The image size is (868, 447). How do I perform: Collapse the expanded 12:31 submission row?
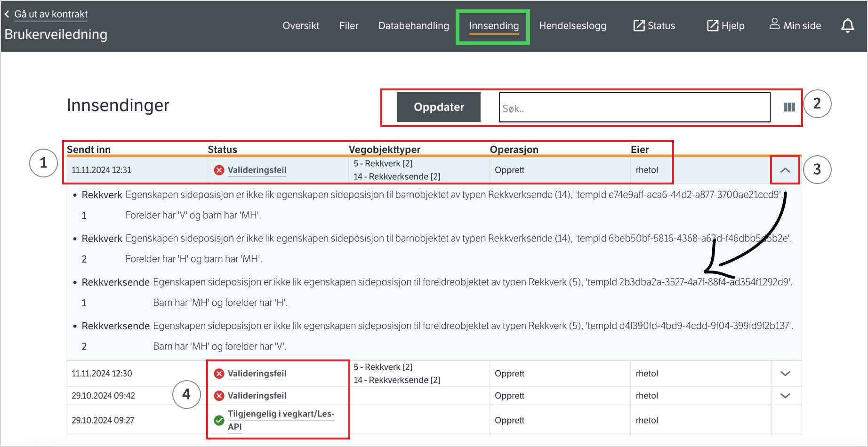point(785,170)
